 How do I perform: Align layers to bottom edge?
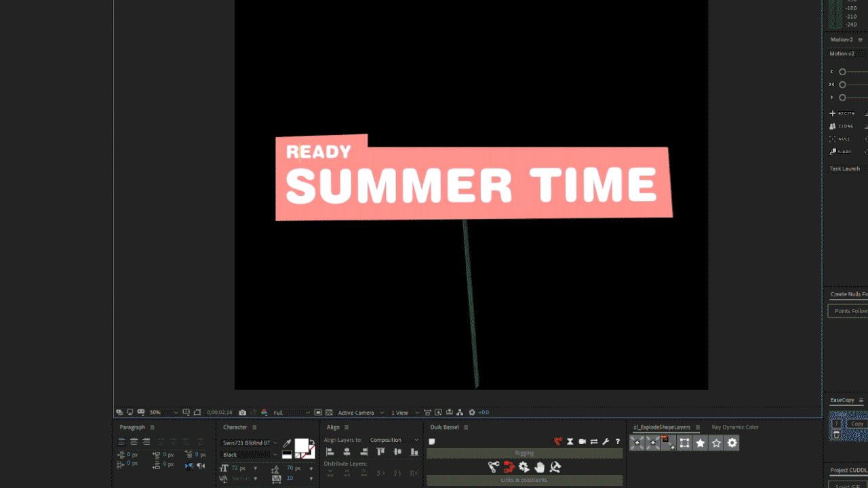coord(414,452)
